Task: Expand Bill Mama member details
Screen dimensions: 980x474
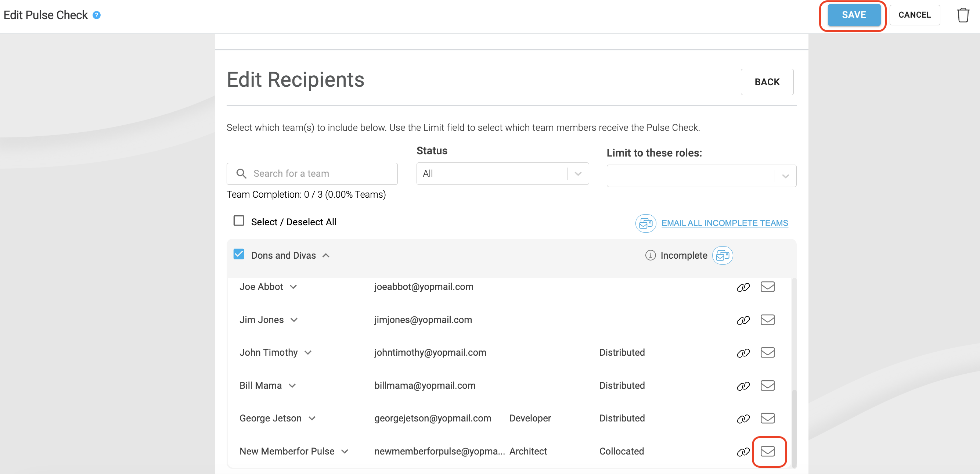Action: click(x=292, y=386)
